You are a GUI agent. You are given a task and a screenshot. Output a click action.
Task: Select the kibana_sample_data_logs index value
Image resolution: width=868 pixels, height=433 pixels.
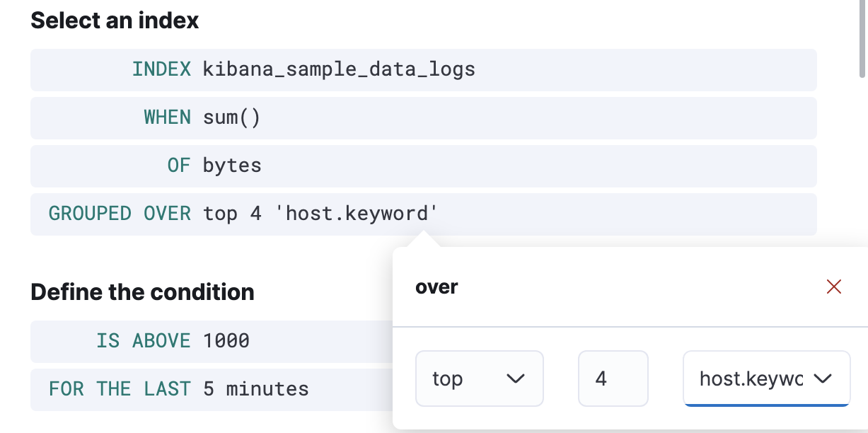(x=339, y=69)
